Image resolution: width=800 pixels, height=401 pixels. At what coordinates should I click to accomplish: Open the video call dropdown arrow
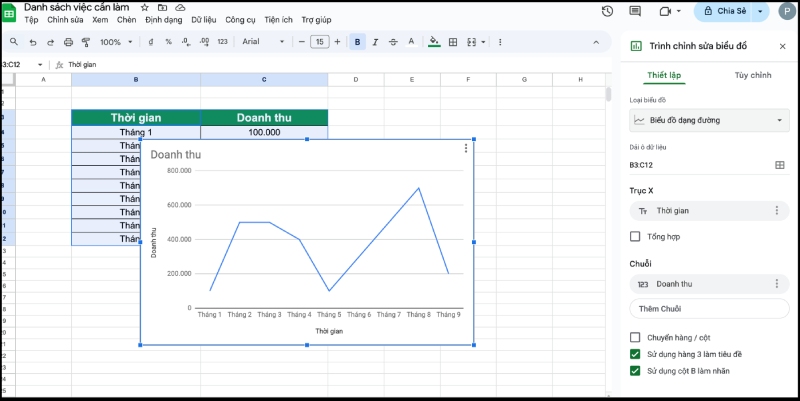[679, 11]
